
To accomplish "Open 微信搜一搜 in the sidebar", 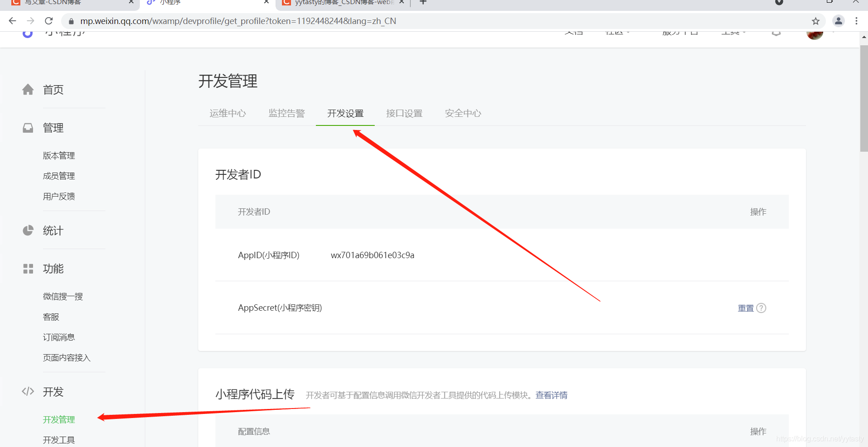I will tap(63, 297).
